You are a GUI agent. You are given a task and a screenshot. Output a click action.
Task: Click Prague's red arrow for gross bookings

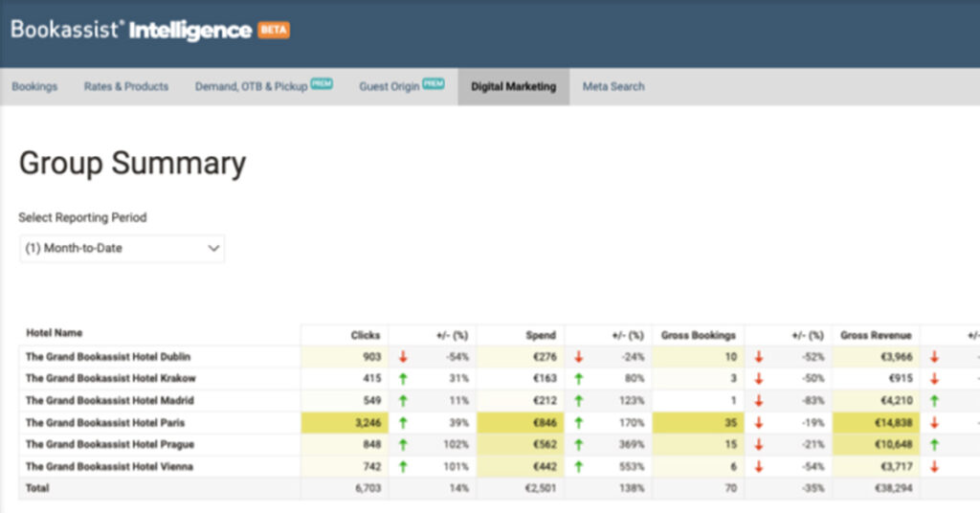click(759, 445)
